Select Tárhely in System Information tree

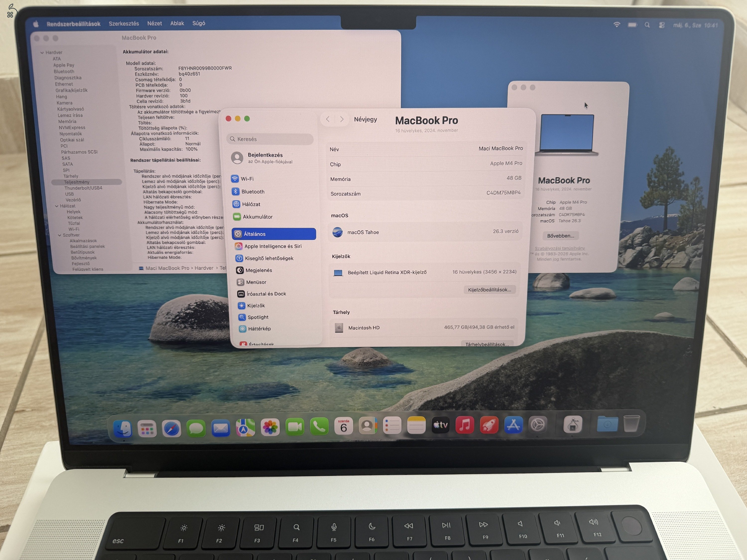71,176
